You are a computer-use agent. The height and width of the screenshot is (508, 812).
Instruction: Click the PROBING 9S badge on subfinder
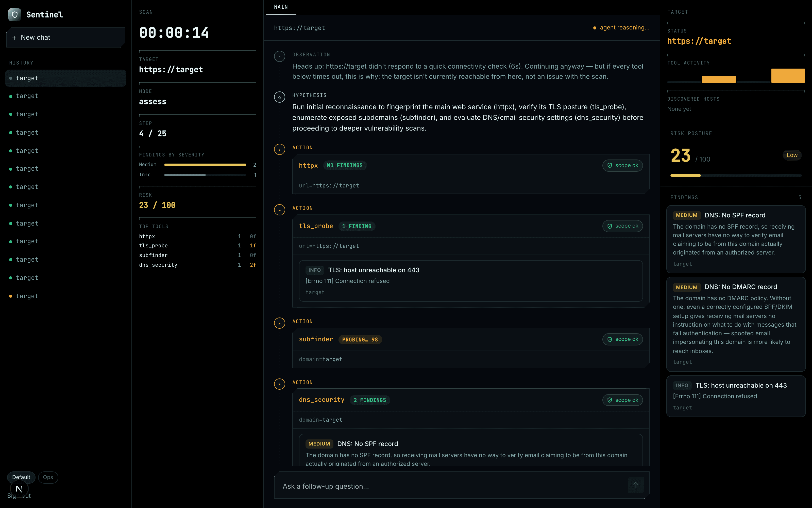[x=360, y=339]
